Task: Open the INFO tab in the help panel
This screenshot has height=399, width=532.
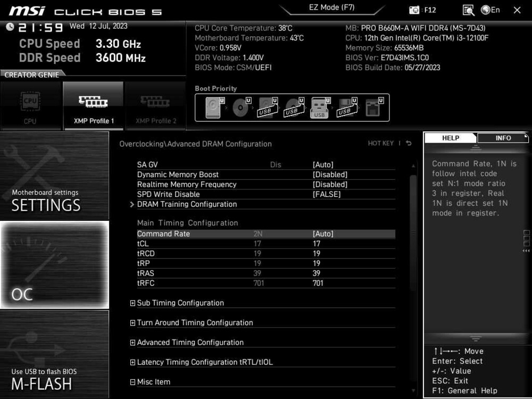Action: pyautogui.click(x=502, y=138)
